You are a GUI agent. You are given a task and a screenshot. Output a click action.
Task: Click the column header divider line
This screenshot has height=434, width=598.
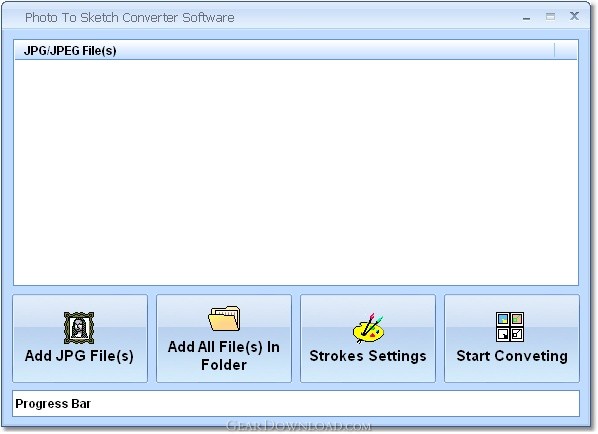[x=555, y=50]
